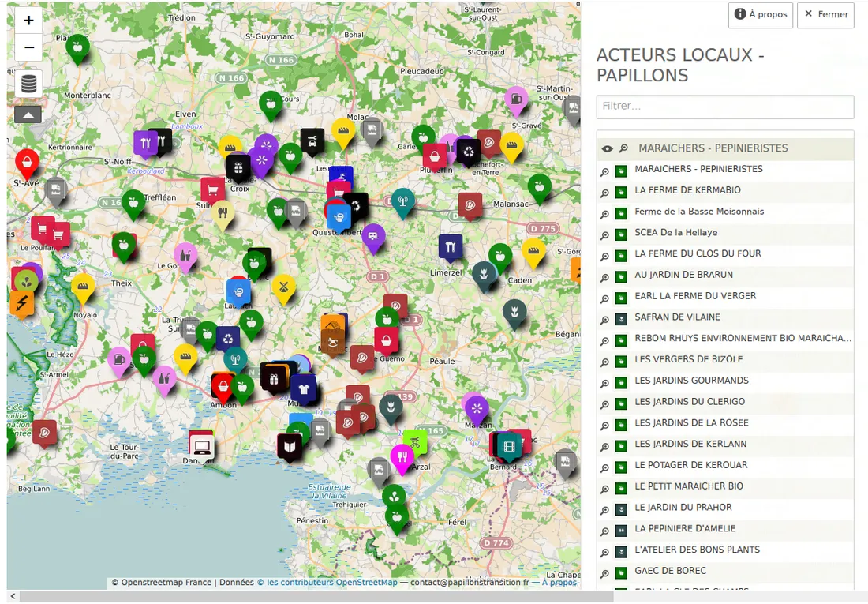Select the orange lightning bolt marker

[x=21, y=302]
